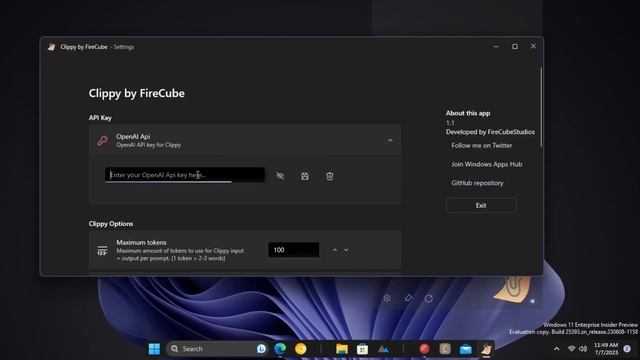640x360 pixels.
Task: Maximize the Clippy settings window
Action: tap(515, 47)
